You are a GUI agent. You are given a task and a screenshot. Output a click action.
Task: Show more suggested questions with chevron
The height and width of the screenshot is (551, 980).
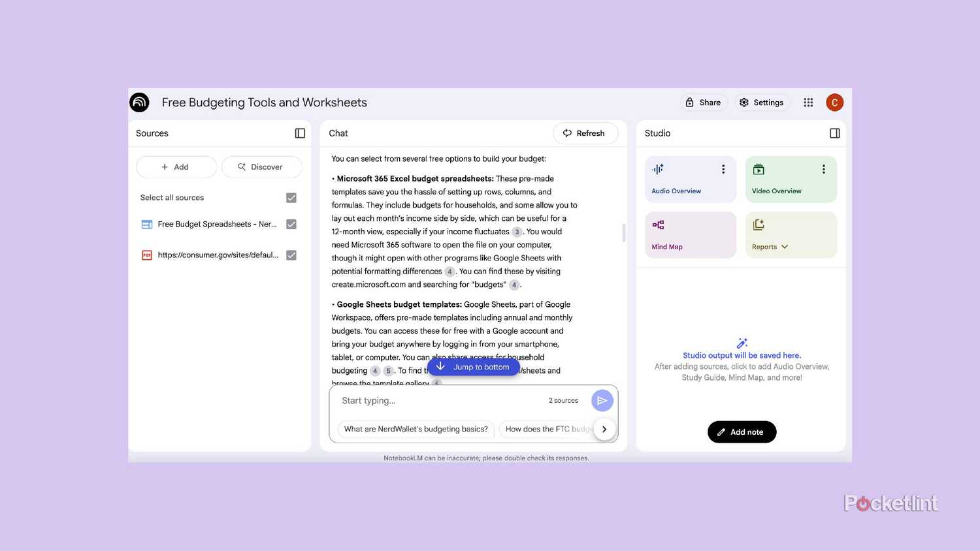click(x=604, y=429)
